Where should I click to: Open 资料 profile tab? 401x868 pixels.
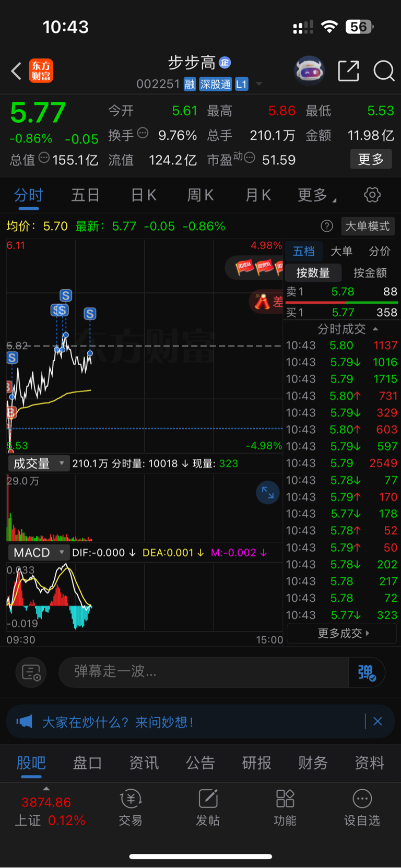click(x=370, y=763)
